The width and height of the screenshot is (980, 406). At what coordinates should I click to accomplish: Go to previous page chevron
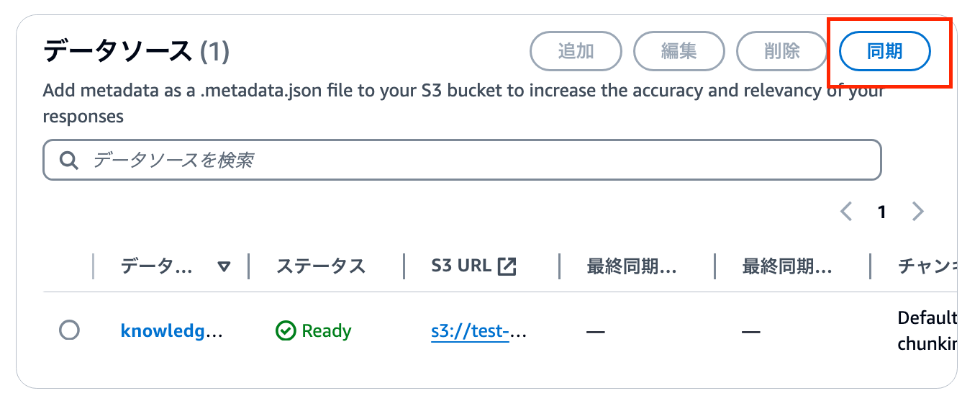(x=846, y=212)
